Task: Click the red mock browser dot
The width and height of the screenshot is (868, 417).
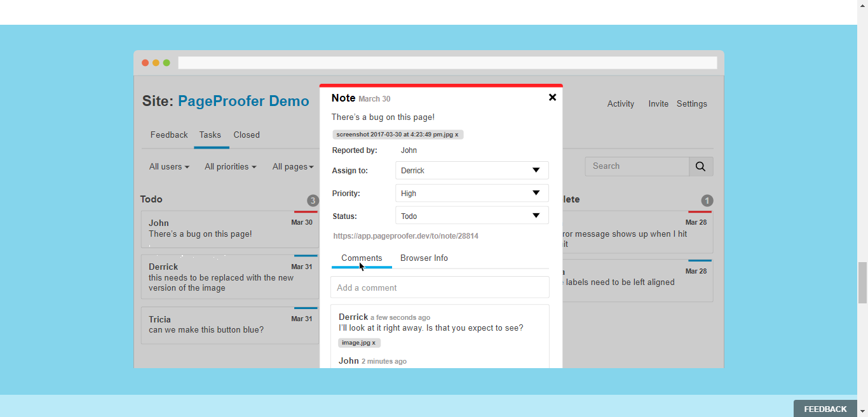Action: coord(146,63)
